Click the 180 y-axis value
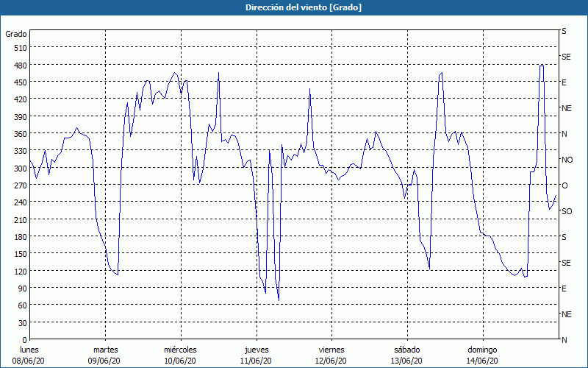 pos(21,237)
